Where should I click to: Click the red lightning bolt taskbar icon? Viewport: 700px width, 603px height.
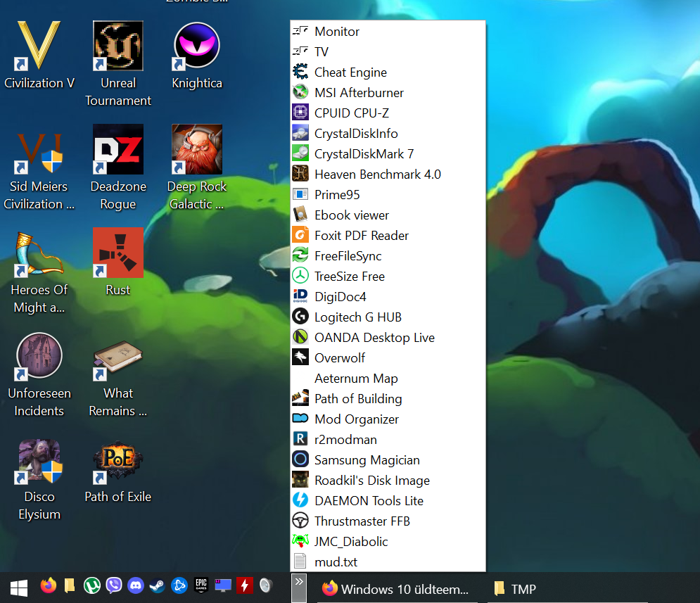click(x=245, y=585)
